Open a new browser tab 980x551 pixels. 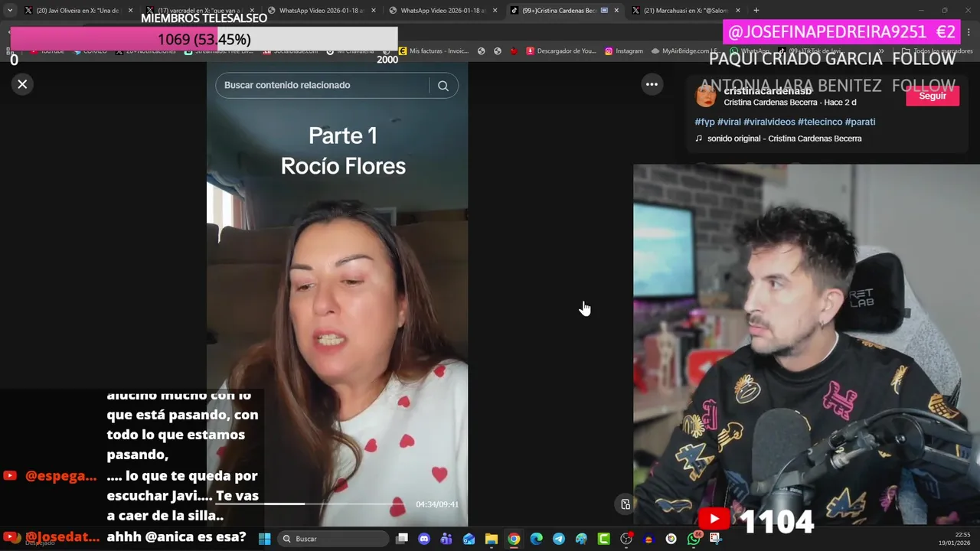[756, 11]
